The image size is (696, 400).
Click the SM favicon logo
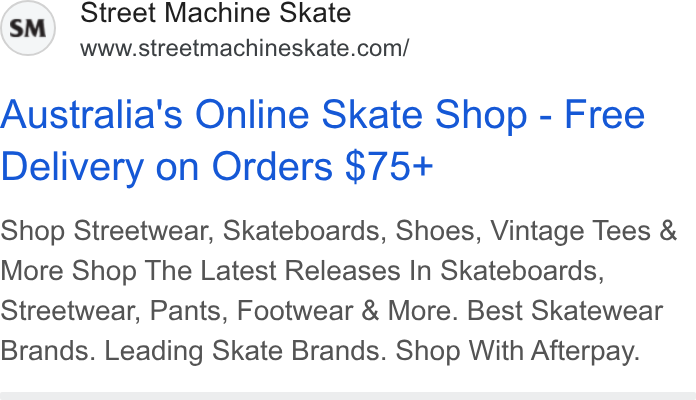point(28,28)
